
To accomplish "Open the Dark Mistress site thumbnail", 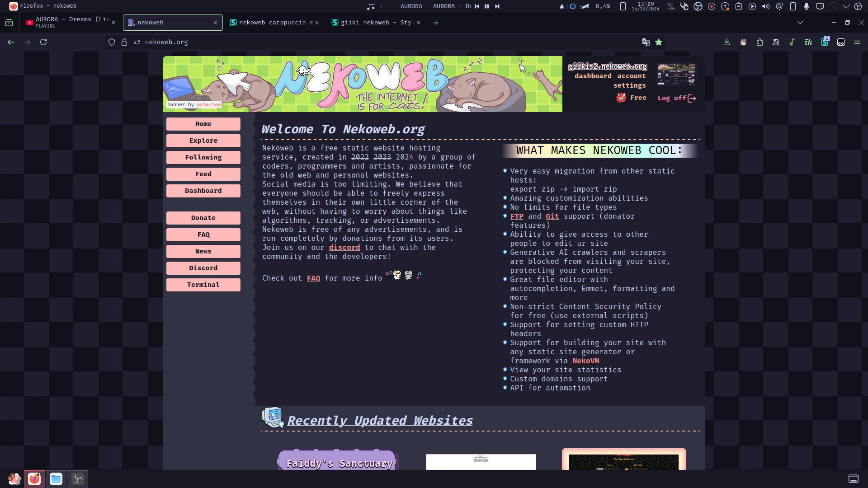I will point(624,460).
